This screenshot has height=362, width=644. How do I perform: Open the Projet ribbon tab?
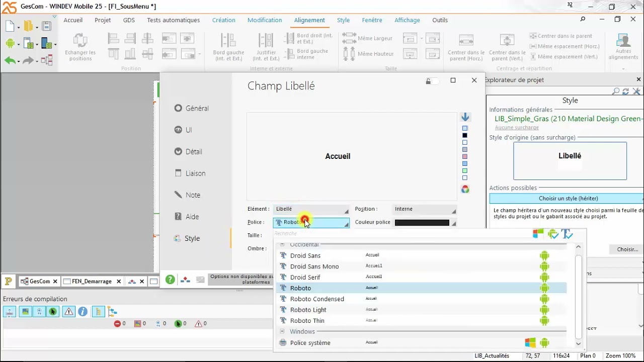coord(103,20)
